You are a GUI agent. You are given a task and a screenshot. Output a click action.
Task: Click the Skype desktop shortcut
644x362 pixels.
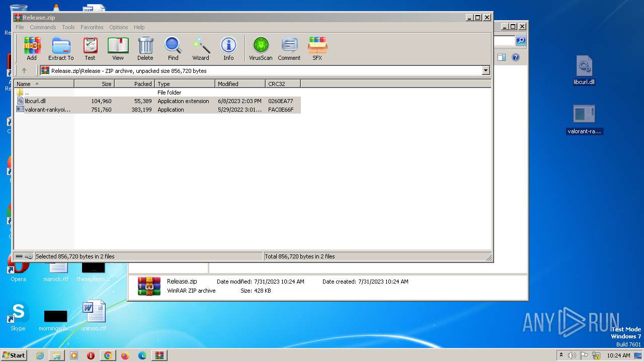point(18,317)
